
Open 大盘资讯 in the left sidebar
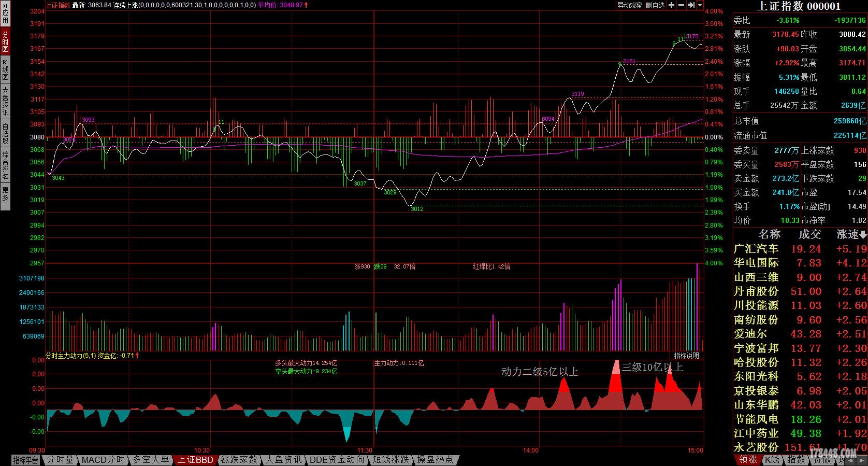[5, 101]
